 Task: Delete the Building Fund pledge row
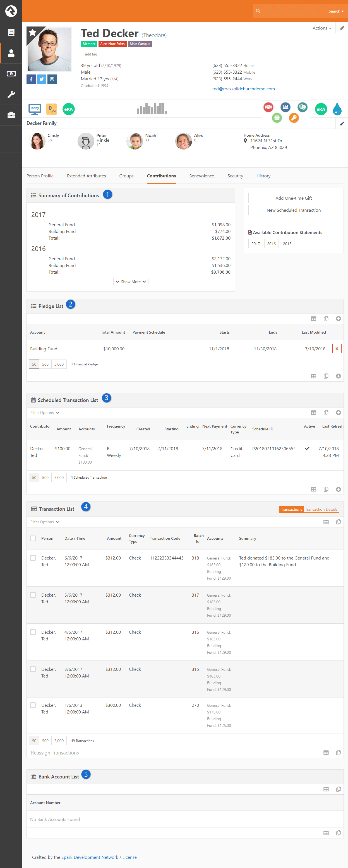pos(337,348)
